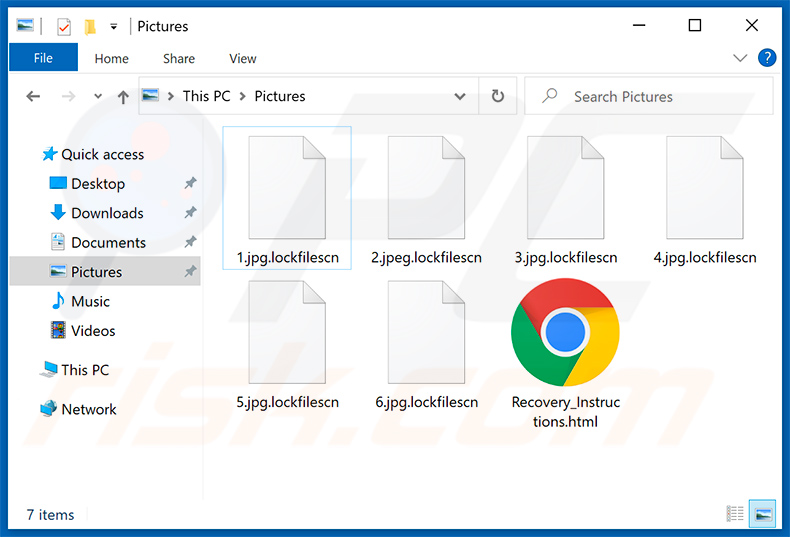Unpin Downloads using its pin icon
This screenshot has width=790, height=537.
pyautogui.click(x=190, y=213)
